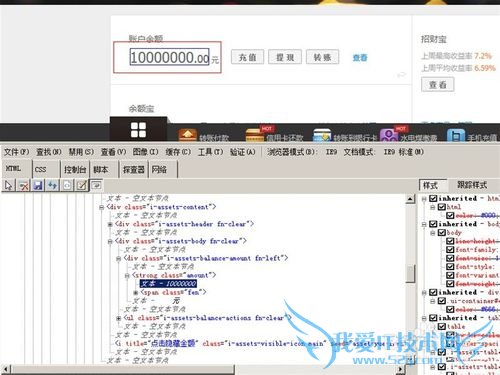Select the highlighted text node 10000000
The width and height of the screenshot is (500, 375).
pyautogui.click(x=168, y=284)
